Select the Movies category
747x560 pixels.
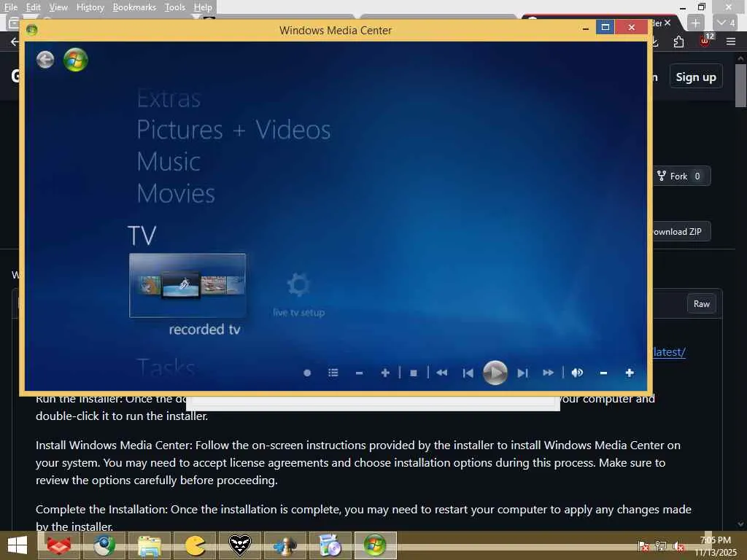coord(176,193)
